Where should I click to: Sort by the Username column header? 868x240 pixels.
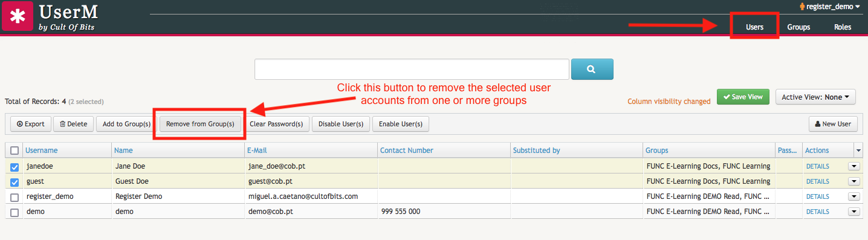tap(42, 151)
